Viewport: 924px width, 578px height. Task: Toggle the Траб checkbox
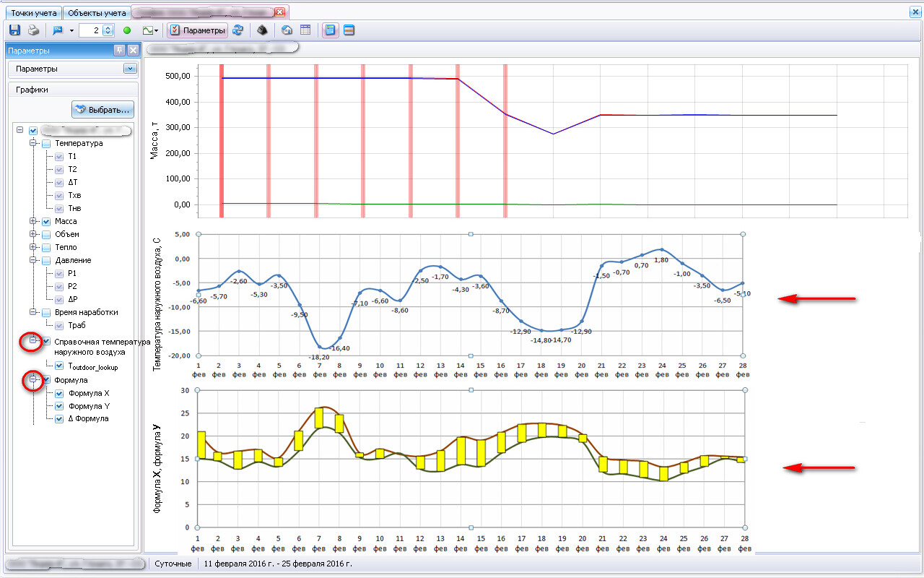[x=59, y=325]
